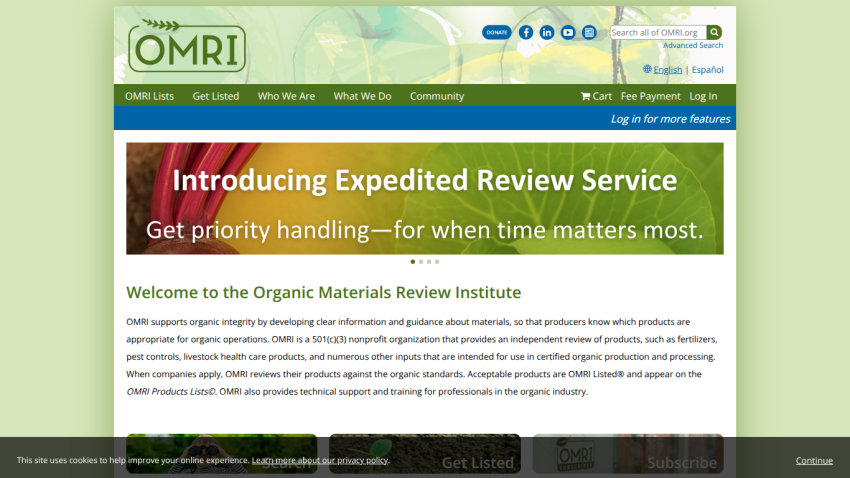Open the Who We Are menu
This screenshot has width=850, height=478.
[286, 96]
